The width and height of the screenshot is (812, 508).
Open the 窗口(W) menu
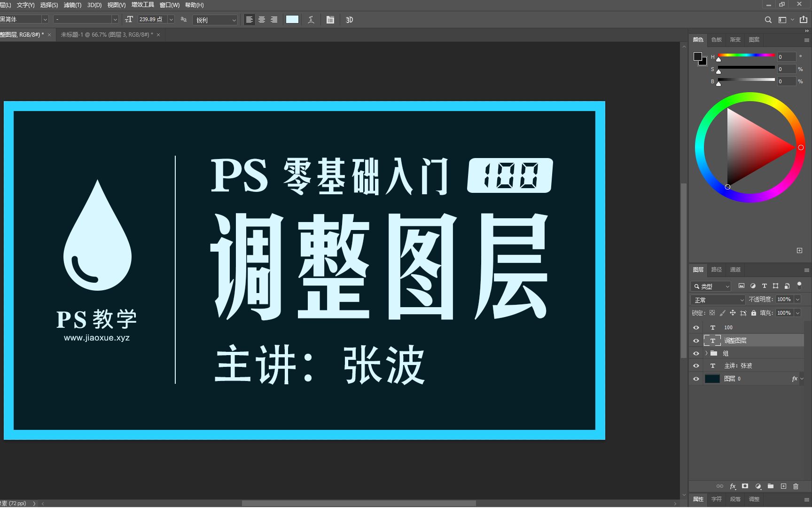(x=170, y=5)
